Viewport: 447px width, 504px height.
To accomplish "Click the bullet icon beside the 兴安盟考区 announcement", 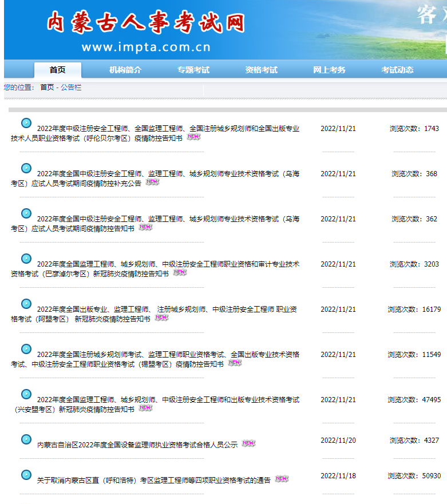I will pyautogui.click(x=26, y=394).
